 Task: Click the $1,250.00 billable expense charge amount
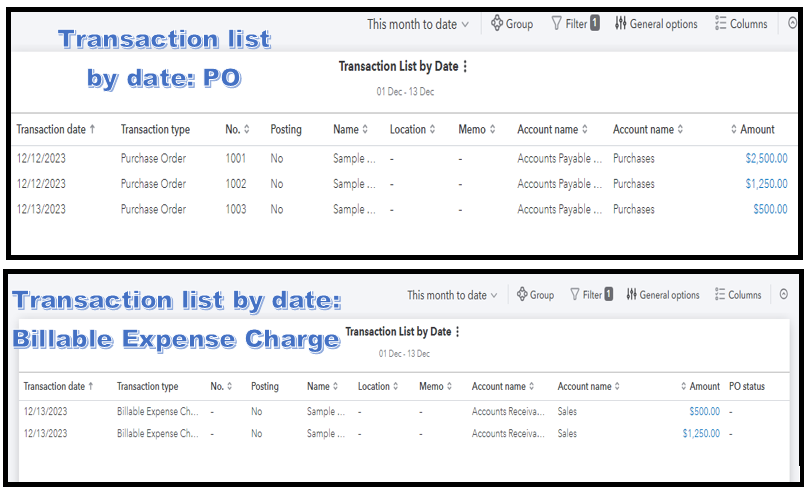pos(700,434)
